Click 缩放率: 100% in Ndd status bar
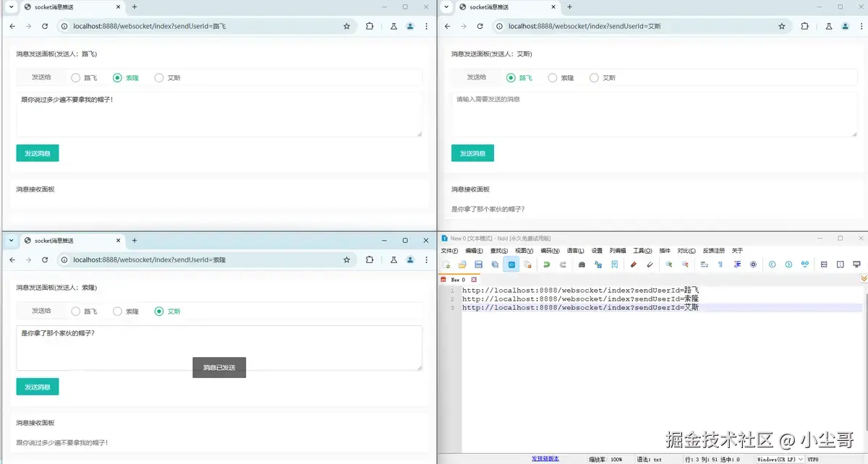Image resolution: width=868 pixels, height=464 pixels. pos(605,459)
